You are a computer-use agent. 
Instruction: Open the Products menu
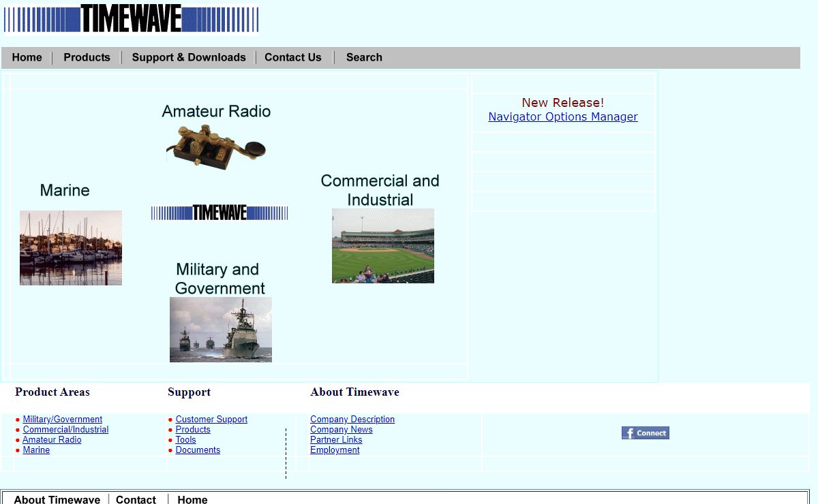pyautogui.click(x=87, y=57)
